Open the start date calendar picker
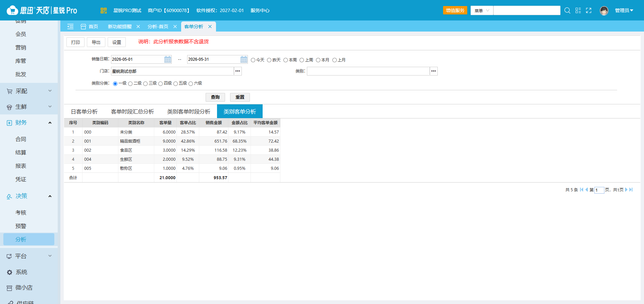 (x=168, y=59)
